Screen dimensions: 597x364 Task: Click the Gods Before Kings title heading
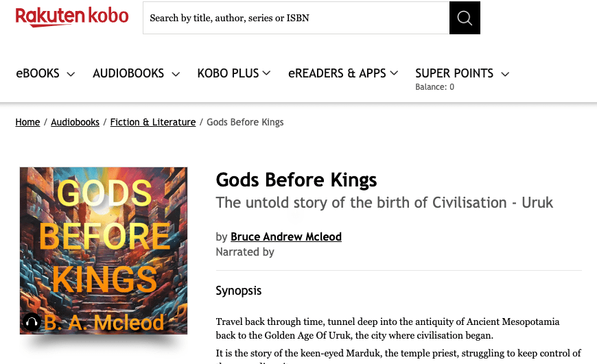tap(296, 180)
